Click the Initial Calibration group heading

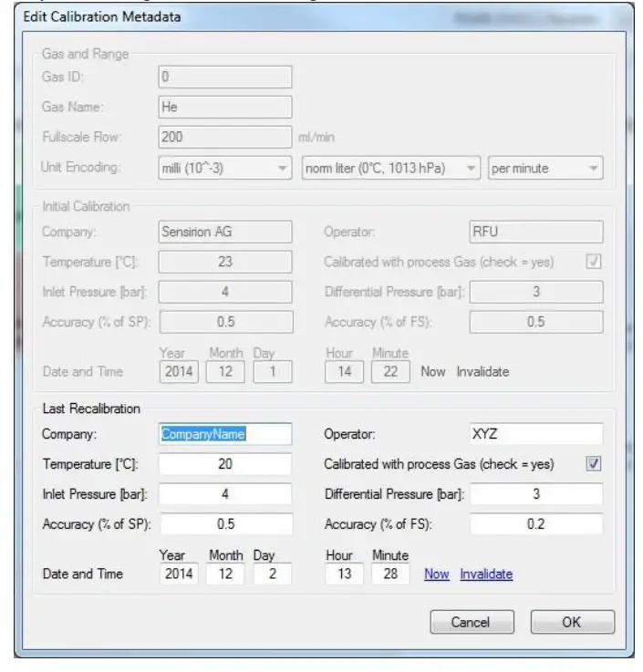click(86, 206)
